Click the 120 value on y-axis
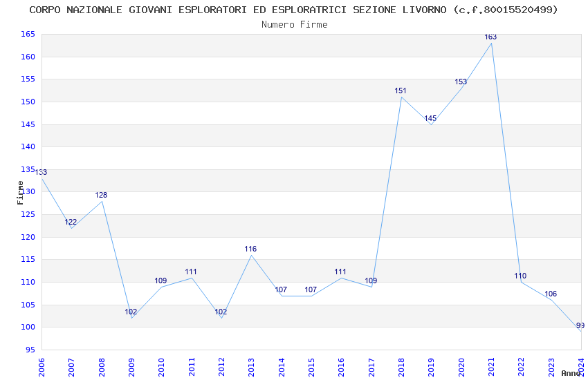Image resolution: width=588 pixels, height=380 pixels. (x=28, y=238)
